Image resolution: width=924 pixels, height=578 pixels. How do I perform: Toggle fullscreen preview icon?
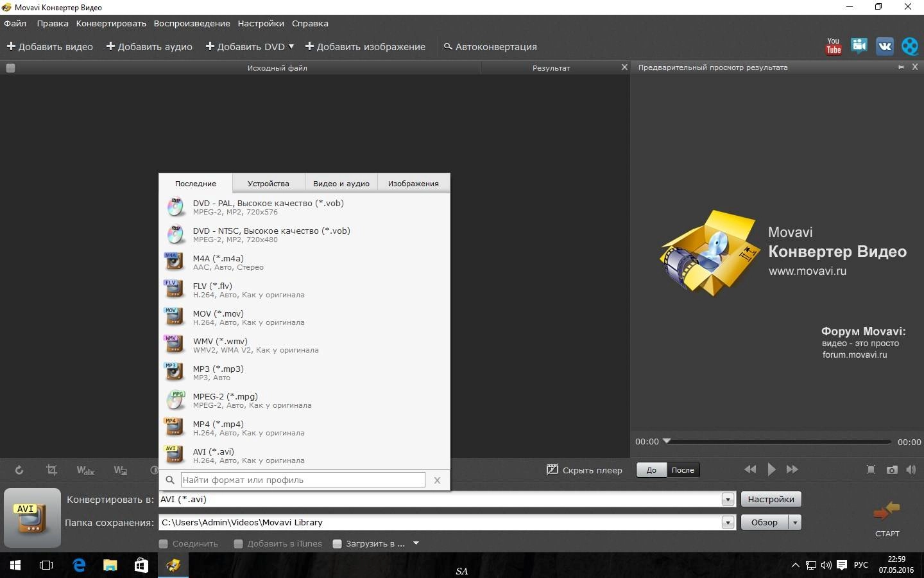pyautogui.click(x=871, y=469)
